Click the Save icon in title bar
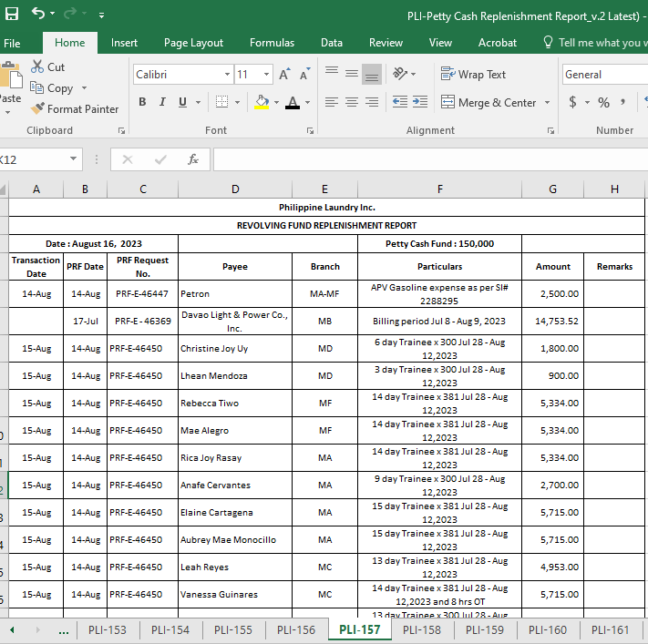Image resolution: width=648 pixels, height=644 pixels. pyautogui.click(x=12, y=15)
